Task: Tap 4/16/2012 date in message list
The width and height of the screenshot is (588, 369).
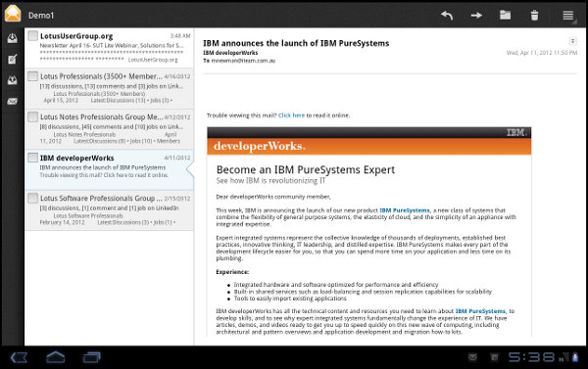Action: coord(177,76)
